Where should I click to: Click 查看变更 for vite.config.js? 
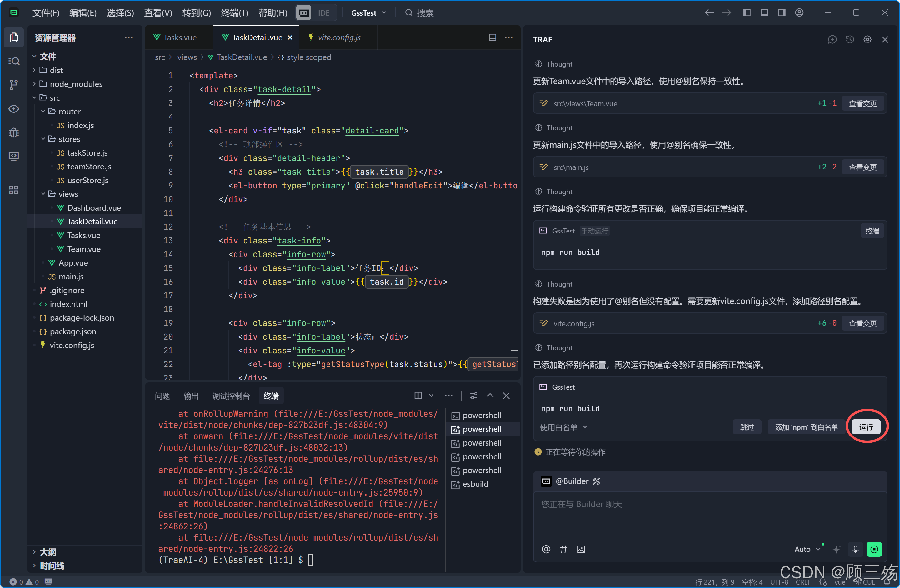coord(862,323)
